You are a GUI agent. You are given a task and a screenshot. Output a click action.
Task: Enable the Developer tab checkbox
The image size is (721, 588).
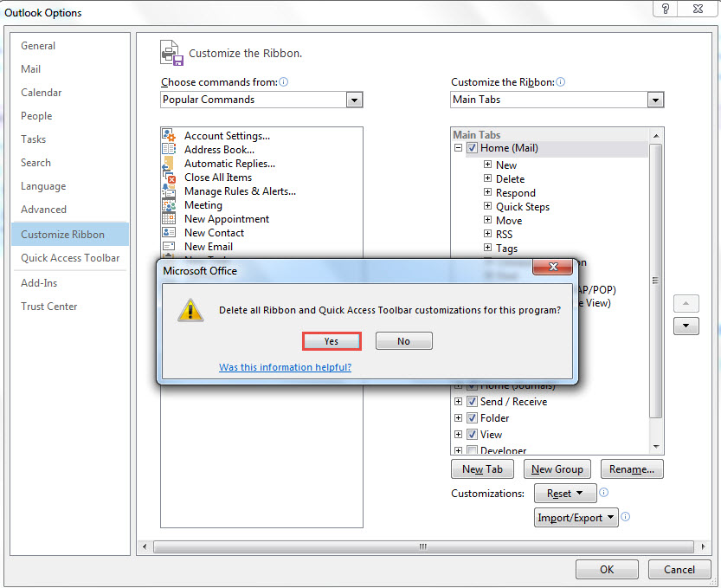coord(472,450)
